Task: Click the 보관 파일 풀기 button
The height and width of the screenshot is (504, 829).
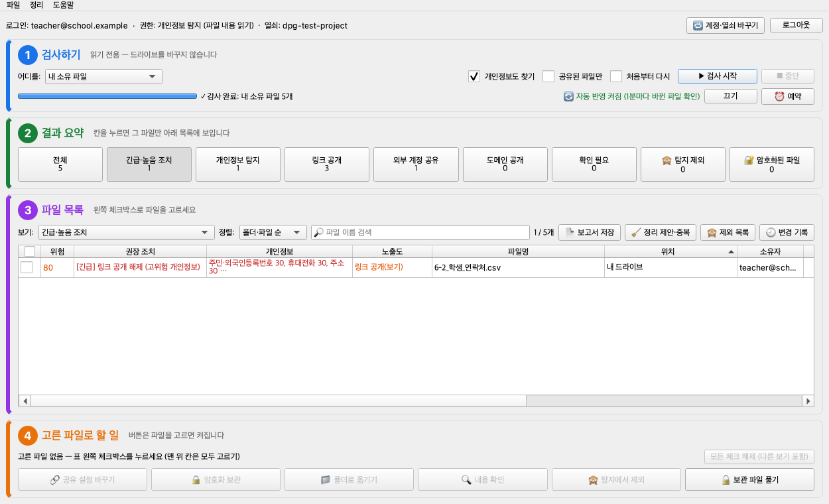Action: [749, 479]
